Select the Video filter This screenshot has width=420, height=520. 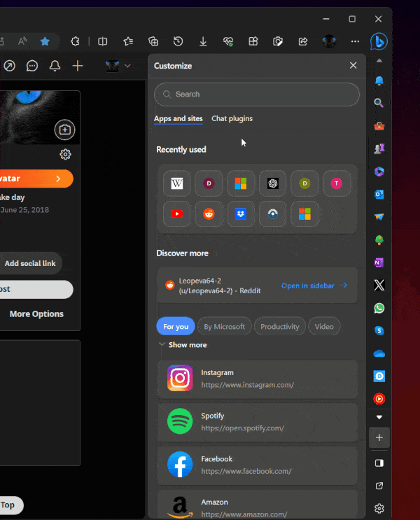(x=324, y=327)
